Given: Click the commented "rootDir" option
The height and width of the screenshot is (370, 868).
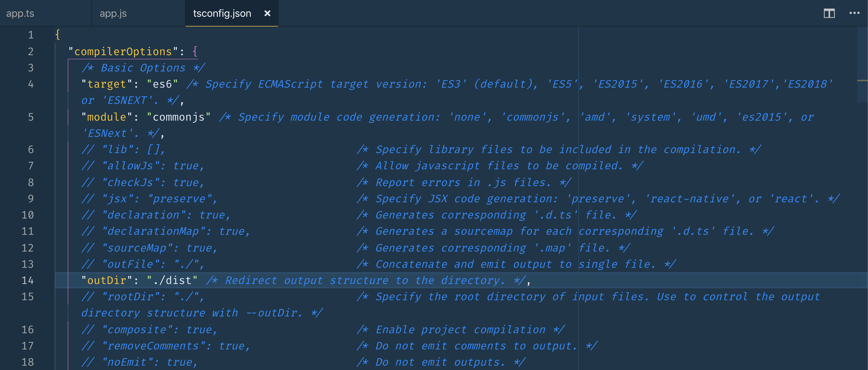Looking at the screenshot, I should [x=143, y=297].
